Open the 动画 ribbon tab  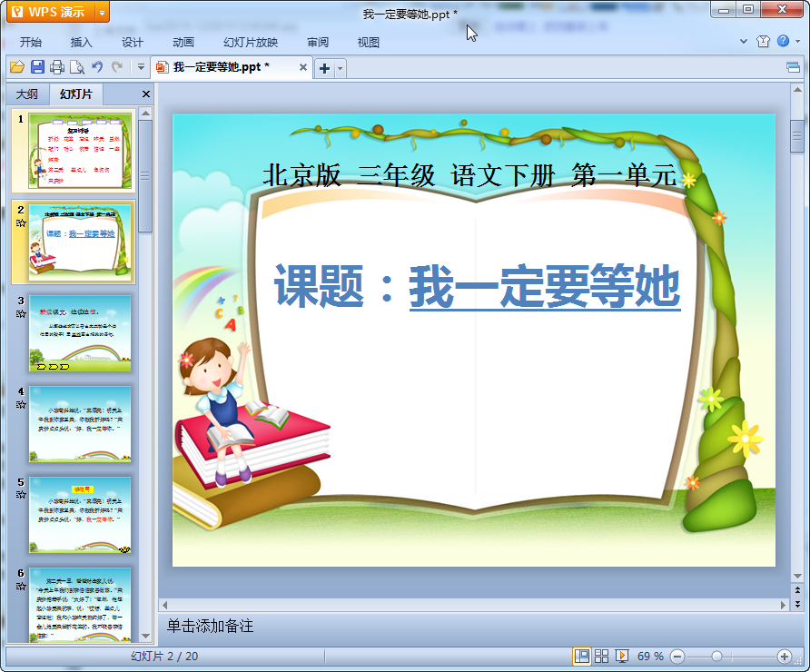(183, 43)
